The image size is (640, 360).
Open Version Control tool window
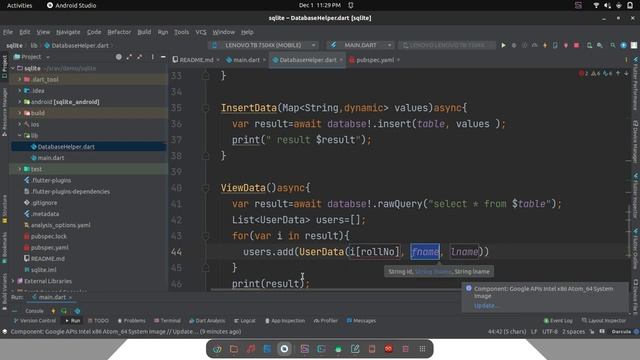pyautogui.click(x=35, y=321)
